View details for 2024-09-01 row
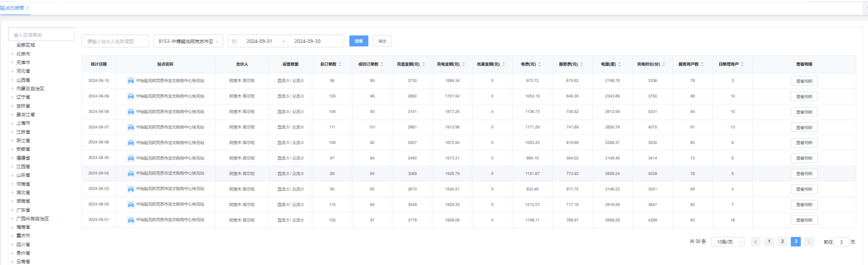Image resolution: width=868 pixels, height=265 pixels. (x=804, y=220)
